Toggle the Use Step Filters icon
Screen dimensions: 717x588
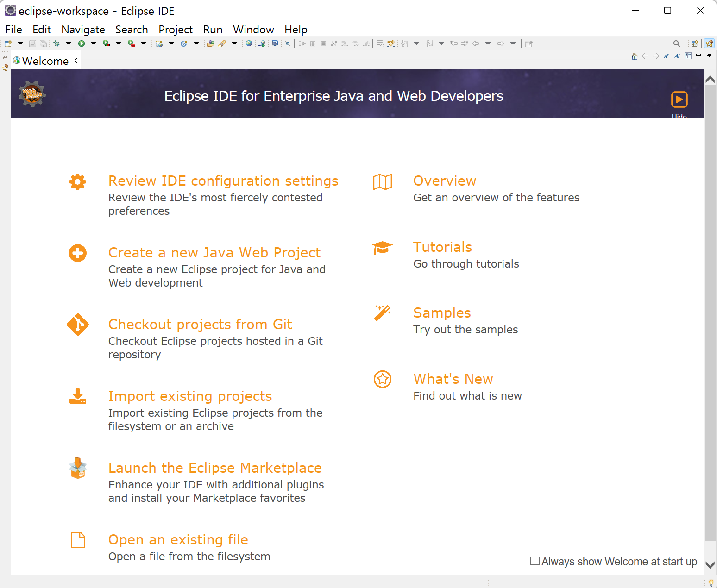coord(391,44)
